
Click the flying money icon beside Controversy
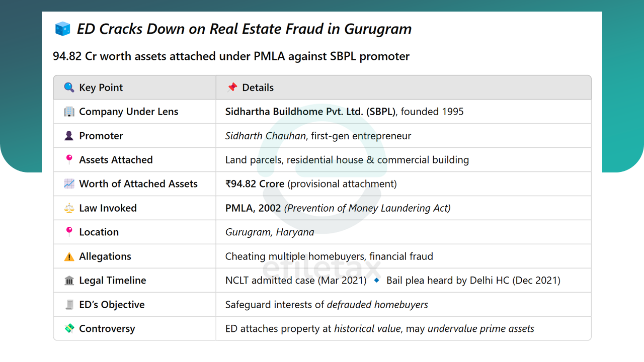click(69, 329)
